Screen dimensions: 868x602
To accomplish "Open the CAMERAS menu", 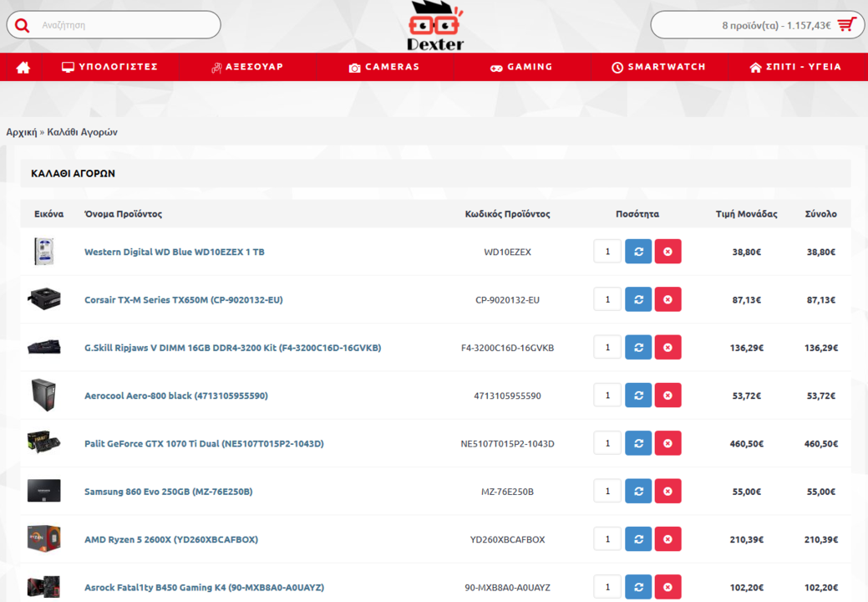I will (x=384, y=67).
